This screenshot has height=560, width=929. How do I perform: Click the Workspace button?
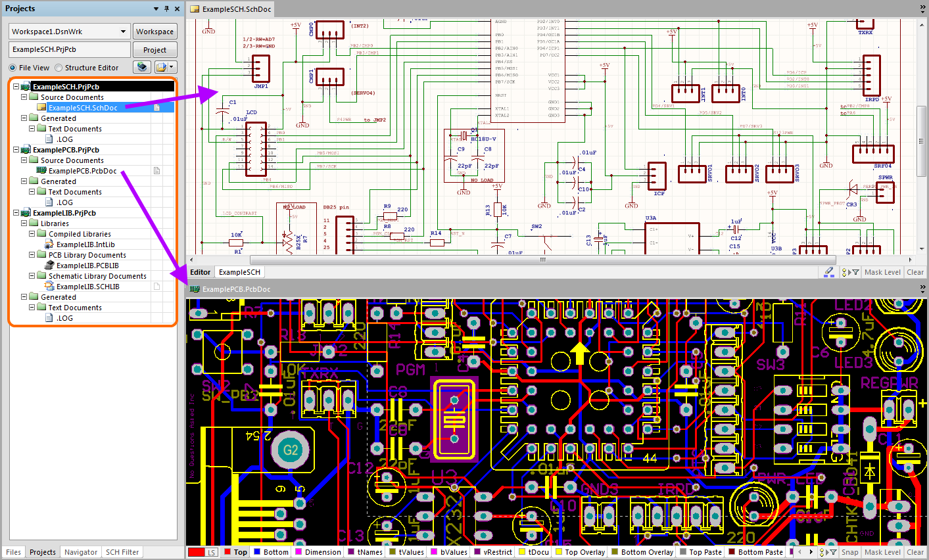click(x=155, y=31)
